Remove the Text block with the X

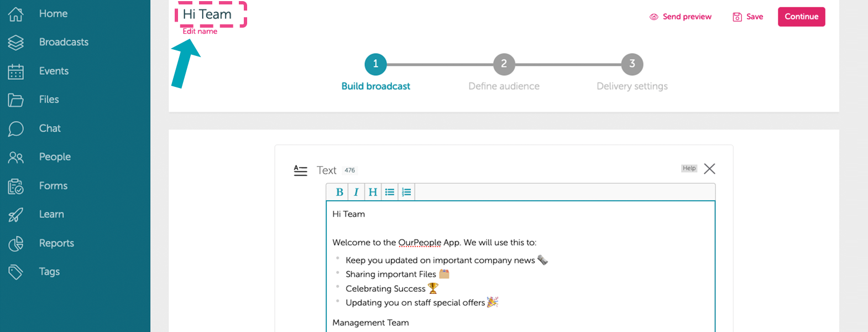click(x=709, y=169)
